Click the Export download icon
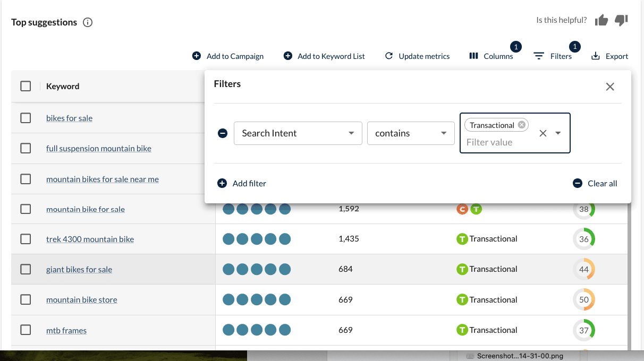The image size is (644, 361). [596, 56]
